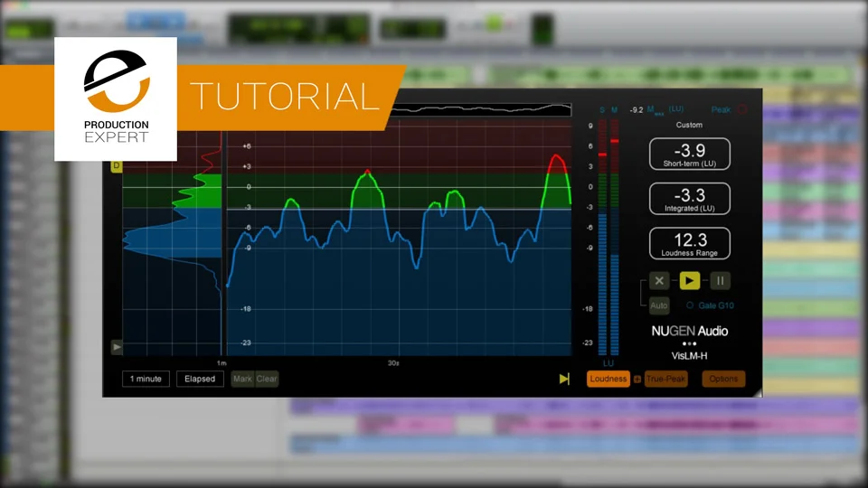Click the loudness distribution histogram
The width and height of the screenshot is (868, 488).
point(173,238)
